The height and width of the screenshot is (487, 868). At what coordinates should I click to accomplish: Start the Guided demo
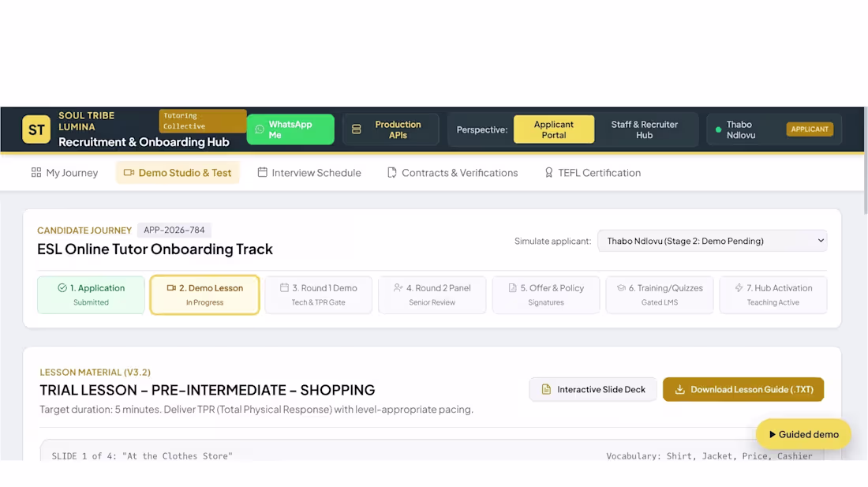[x=803, y=434]
